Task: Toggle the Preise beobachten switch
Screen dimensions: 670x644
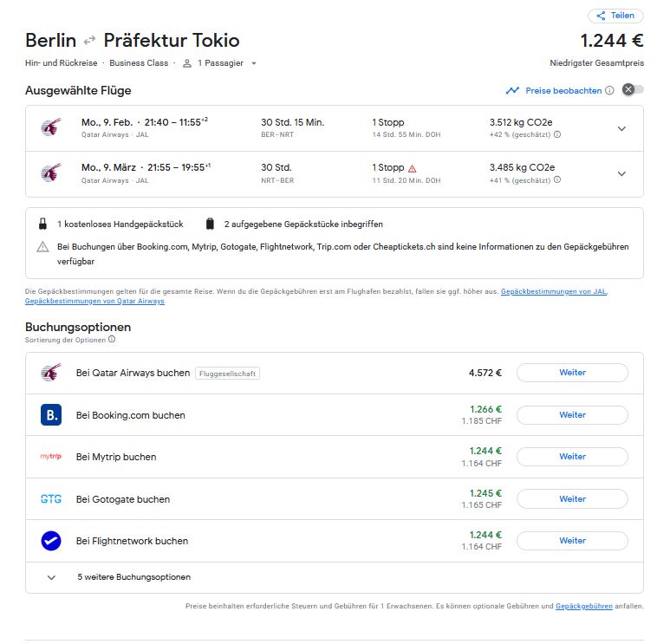Action: pos(633,90)
